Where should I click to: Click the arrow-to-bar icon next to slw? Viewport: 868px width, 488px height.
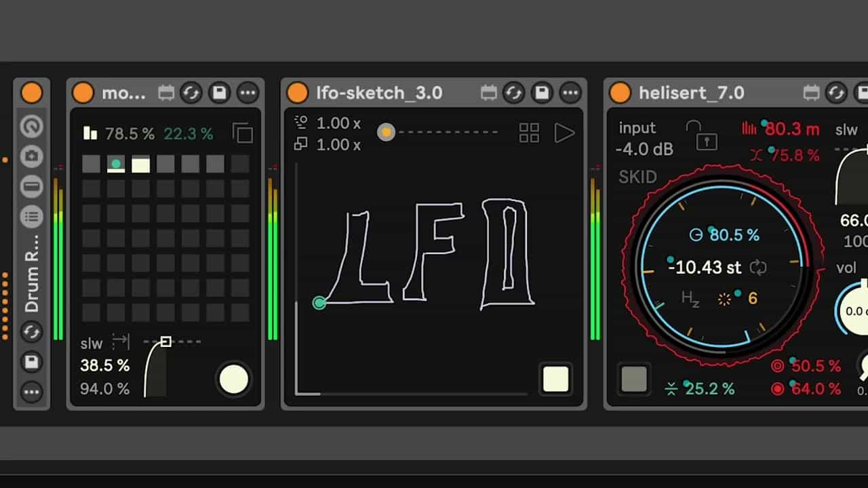[x=121, y=342]
